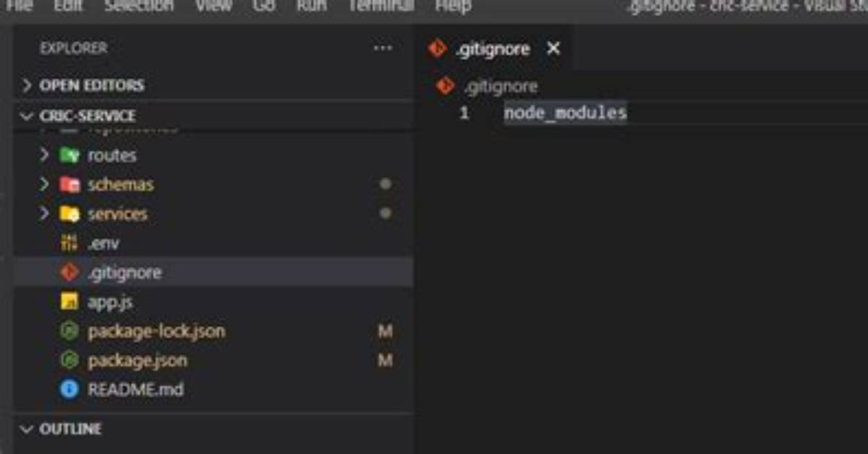The image size is (868, 454).
Task: Expand the services folder chevron
Action: 45,214
